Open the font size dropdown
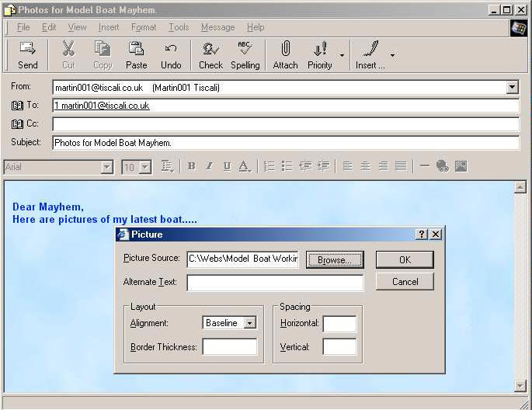 144,167
